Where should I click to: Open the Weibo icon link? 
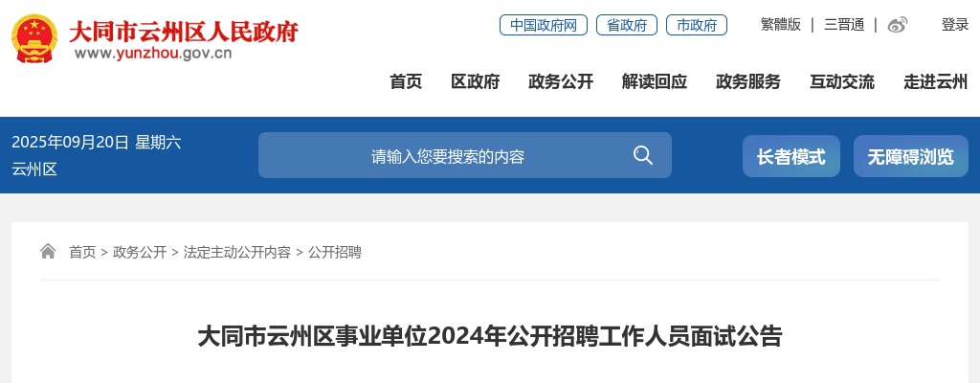[x=898, y=25]
